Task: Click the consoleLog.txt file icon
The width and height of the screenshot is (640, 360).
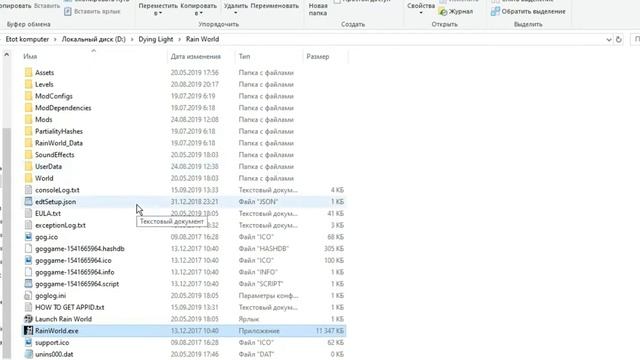Action: tap(28, 190)
